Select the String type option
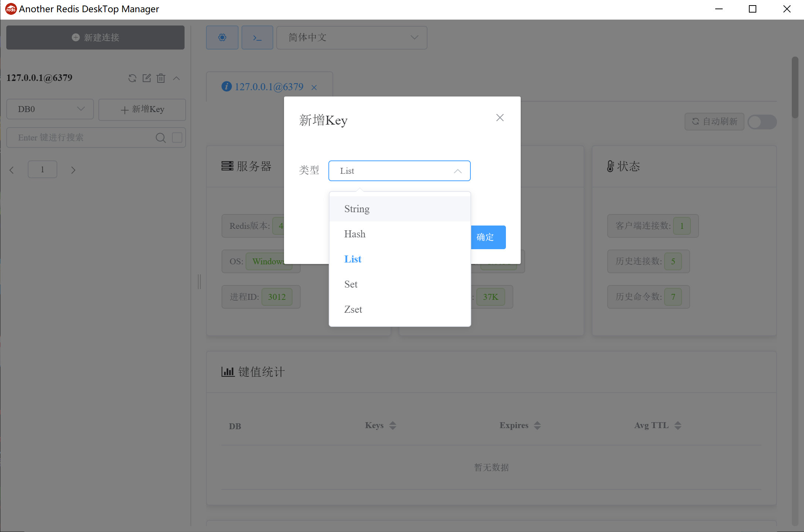804x532 pixels. click(x=357, y=209)
